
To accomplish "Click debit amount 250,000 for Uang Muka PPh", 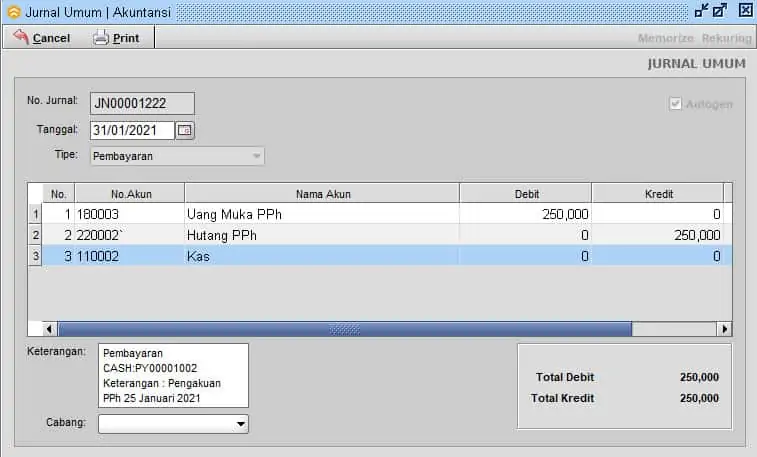I will pos(525,214).
